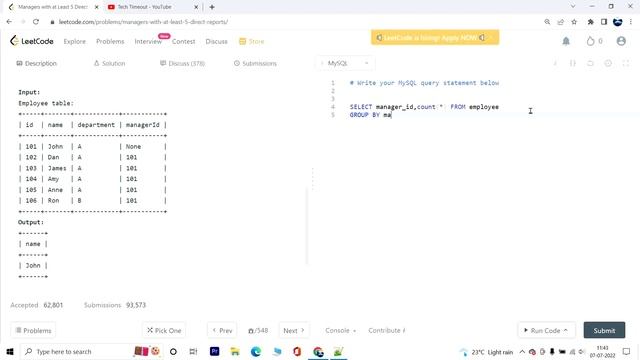Open the Chrome profile avatar
The width and height of the screenshot is (640, 360).
[618, 22]
